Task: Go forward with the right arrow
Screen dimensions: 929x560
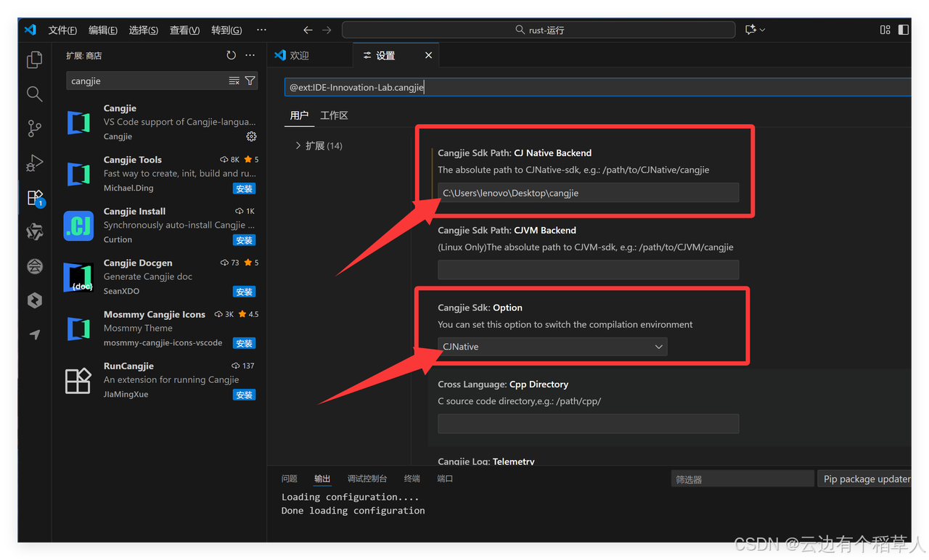Action: (x=327, y=30)
